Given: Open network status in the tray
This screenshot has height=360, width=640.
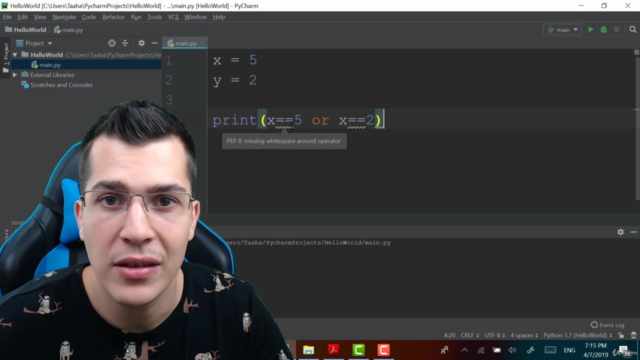Looking at the screenshot, I should [x=481, y=350].
